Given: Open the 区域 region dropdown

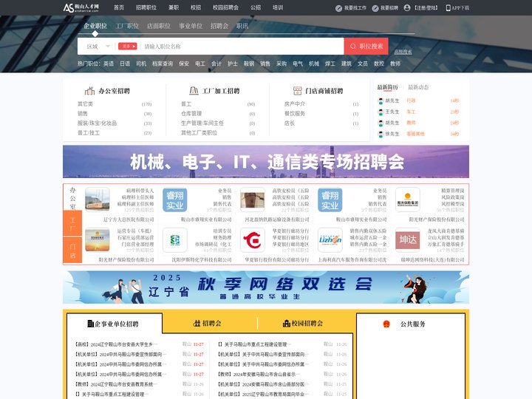Looking at the screenshot, I should (x=98, y=47).
